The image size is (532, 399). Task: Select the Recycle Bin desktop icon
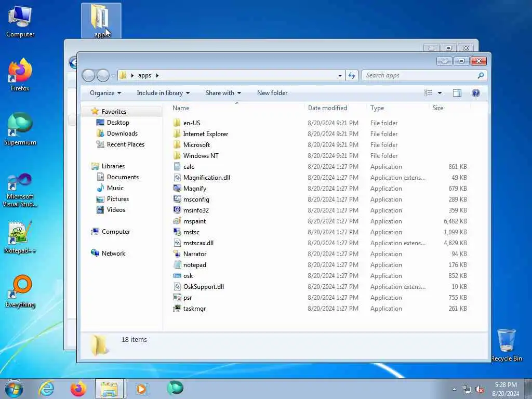507,345
